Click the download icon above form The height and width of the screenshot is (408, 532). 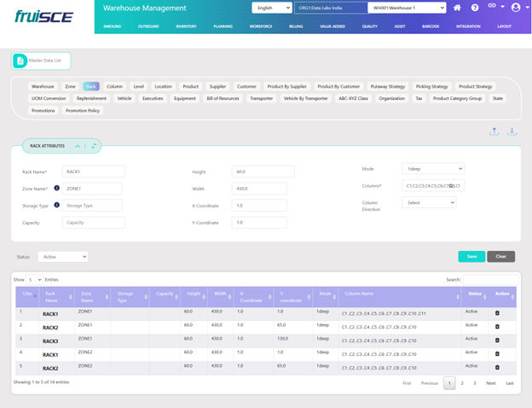point(512,131)
